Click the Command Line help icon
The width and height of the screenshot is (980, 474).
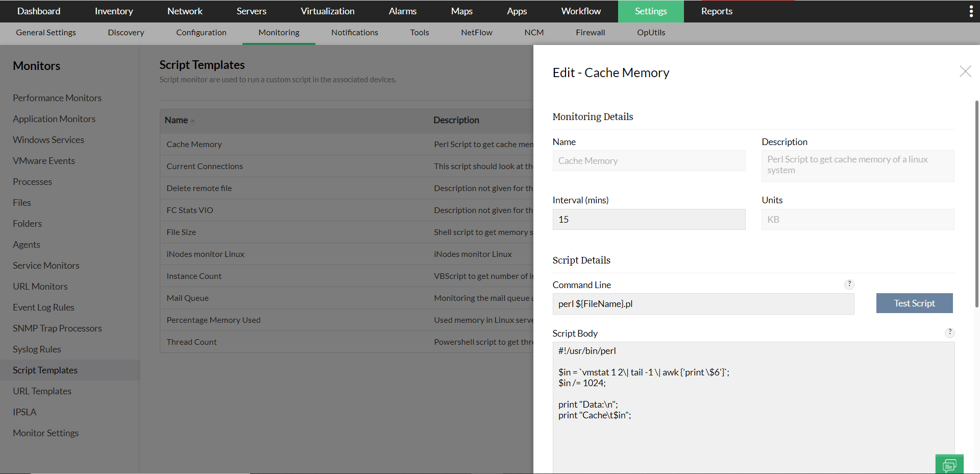point(849,284)
